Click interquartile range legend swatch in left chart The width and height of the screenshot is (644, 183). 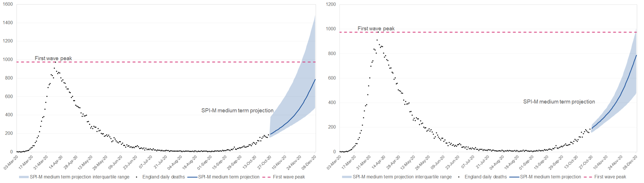[x=24, y=177]
